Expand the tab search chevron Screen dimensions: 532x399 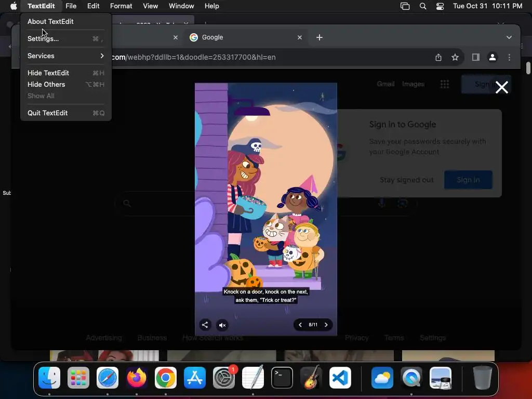(x=509, y=37)
